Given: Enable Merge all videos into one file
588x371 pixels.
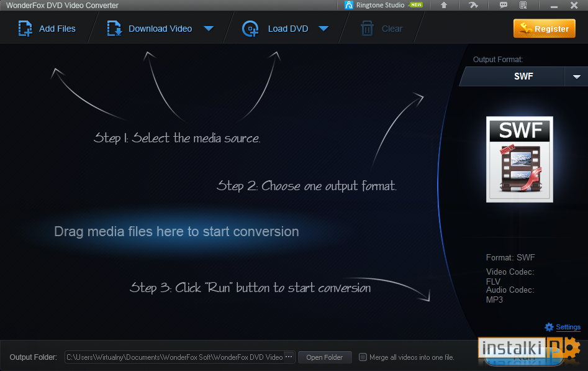Looking at the screenshot, I should (363, 357).
